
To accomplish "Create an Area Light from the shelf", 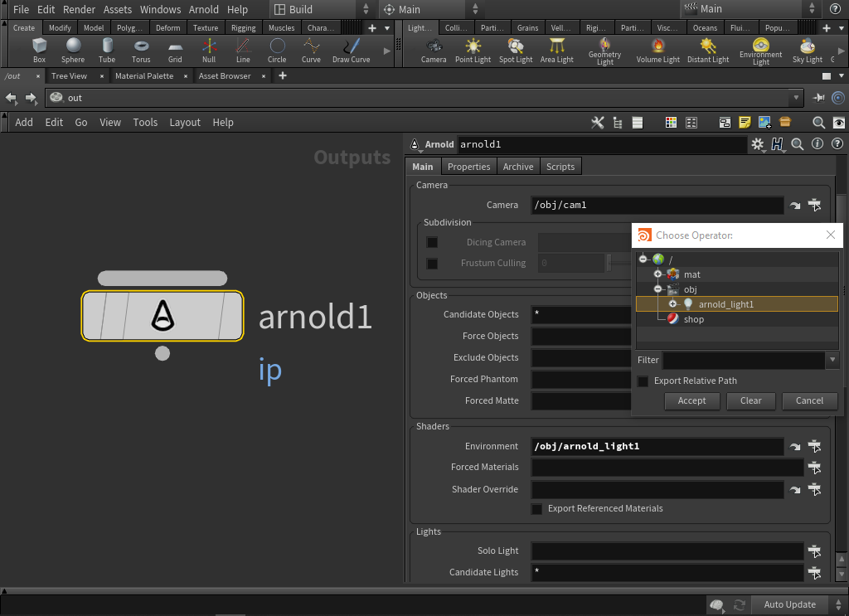I will click(556, 51).
